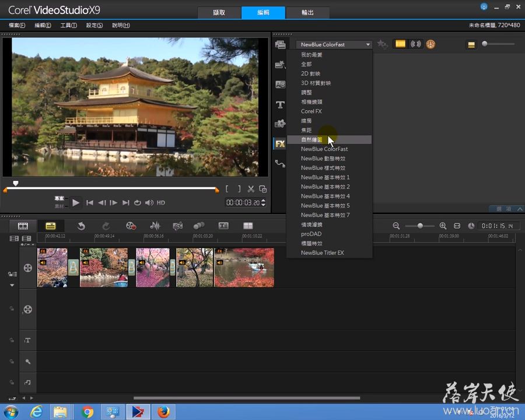The width and height of the screenshot is (525, 420).
Task: Open the timeline track height menu
Action: [x=12, y=398]
